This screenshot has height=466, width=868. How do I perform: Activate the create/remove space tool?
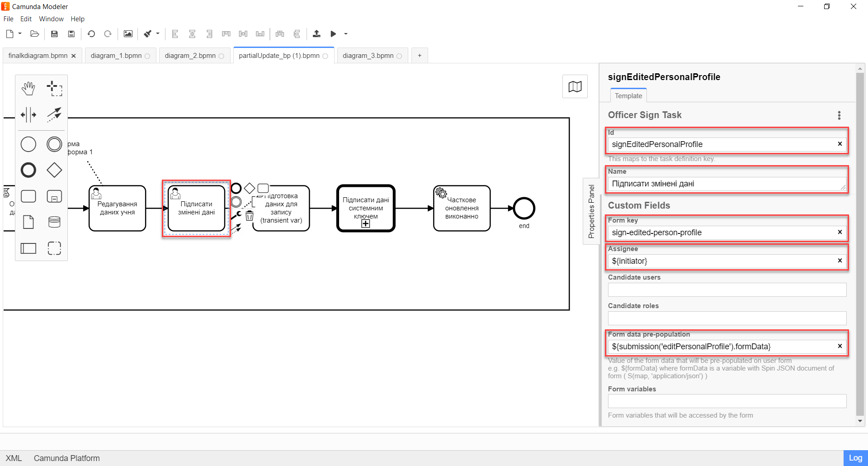[x=28, y=114]
